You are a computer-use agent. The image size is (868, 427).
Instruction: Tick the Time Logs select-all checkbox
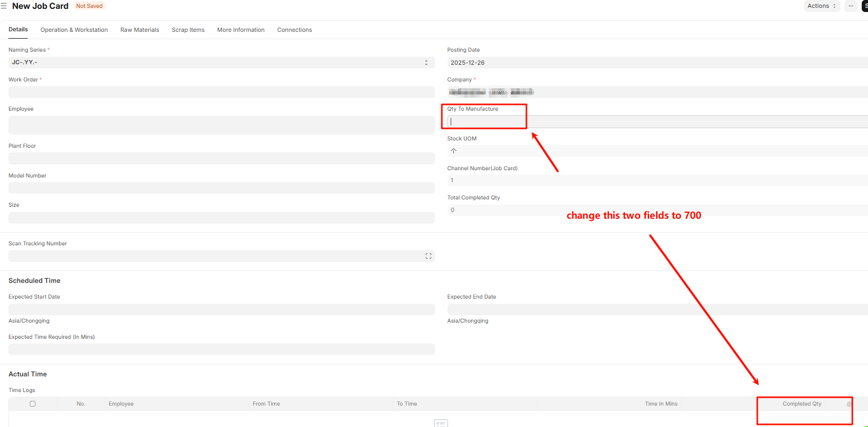pyautogui.click(x=32, y=404)
